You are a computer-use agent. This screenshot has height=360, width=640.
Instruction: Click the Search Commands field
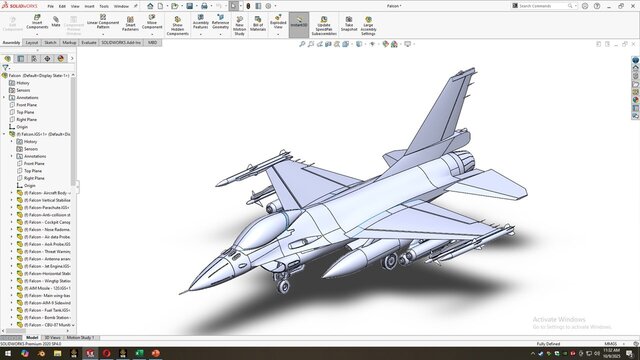click(543, 6)
